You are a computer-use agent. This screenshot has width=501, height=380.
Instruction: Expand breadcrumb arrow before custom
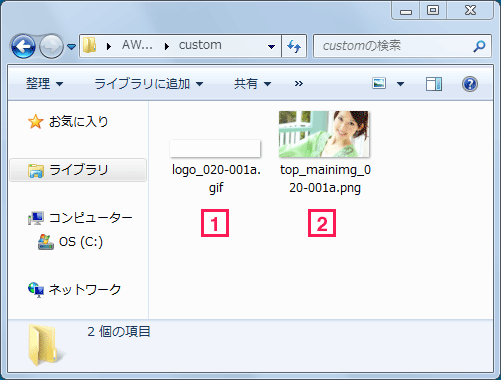[167, 46]
